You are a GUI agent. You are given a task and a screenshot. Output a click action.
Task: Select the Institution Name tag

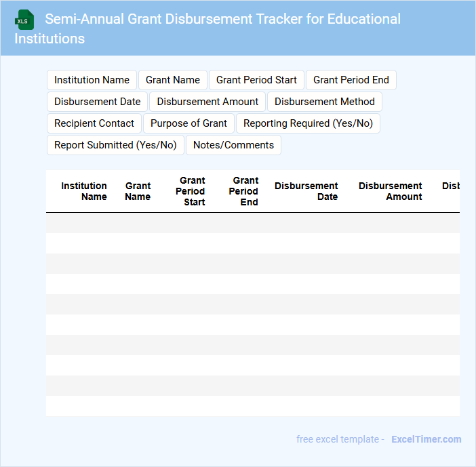tap(92, 80)
